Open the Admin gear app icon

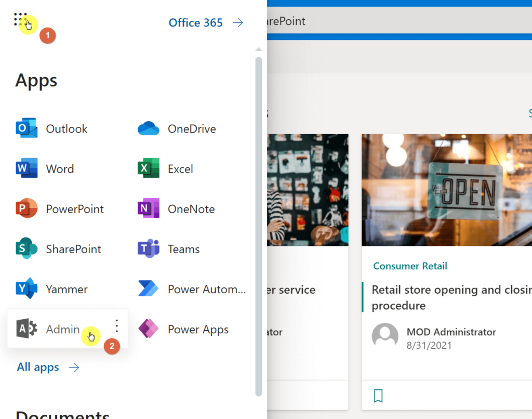26,329
